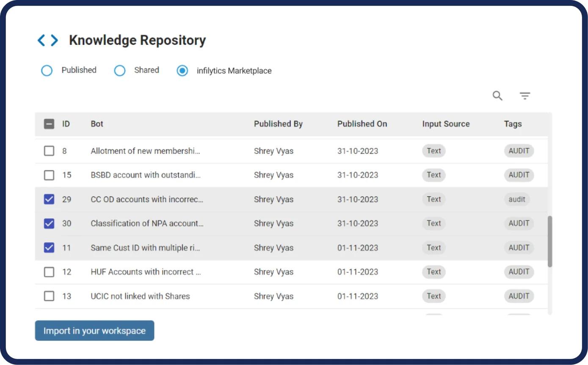
Task: Click 'HUF Accounts with incorrect …' bot name
Action: tap(146, 272)
